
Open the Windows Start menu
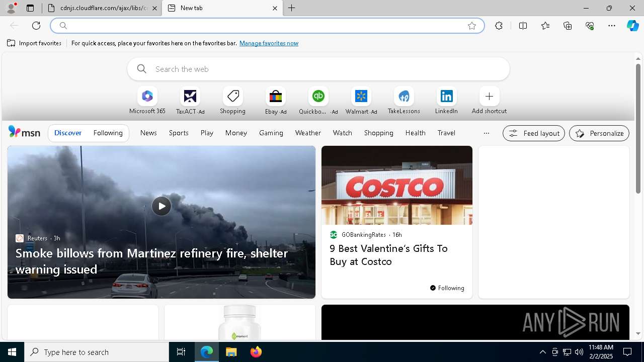12,352
